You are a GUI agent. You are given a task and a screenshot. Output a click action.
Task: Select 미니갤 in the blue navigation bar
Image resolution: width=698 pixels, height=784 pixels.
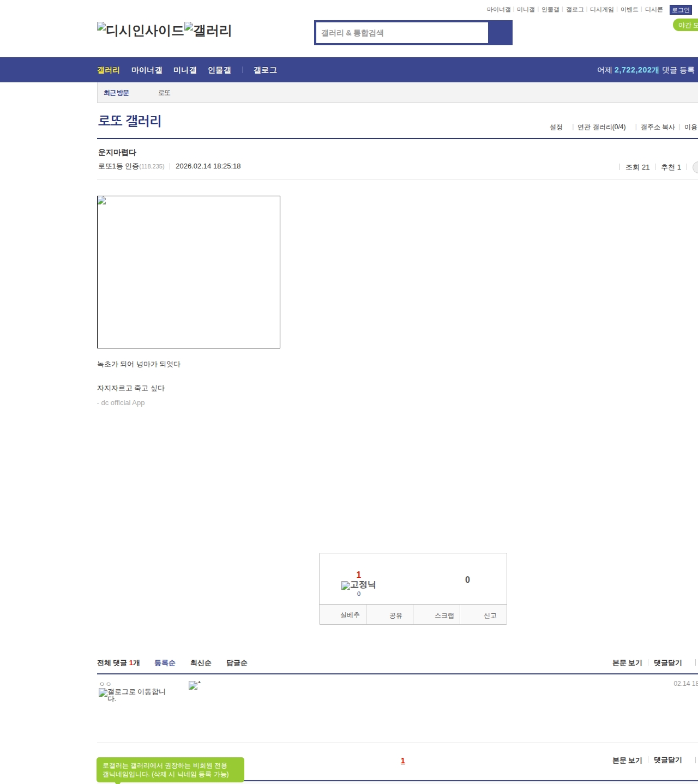pyautogui.click(x=185, y=70)
